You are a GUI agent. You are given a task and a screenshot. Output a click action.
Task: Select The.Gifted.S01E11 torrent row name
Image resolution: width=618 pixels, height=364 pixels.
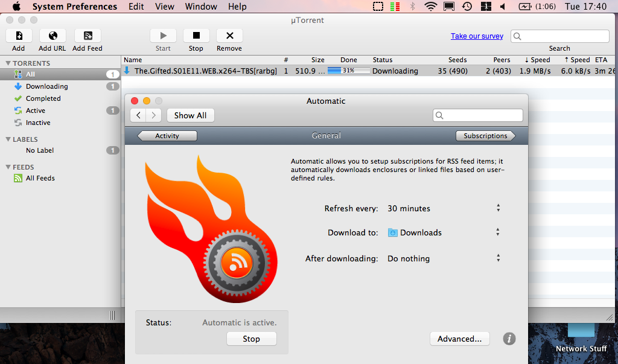click(205, 71)
